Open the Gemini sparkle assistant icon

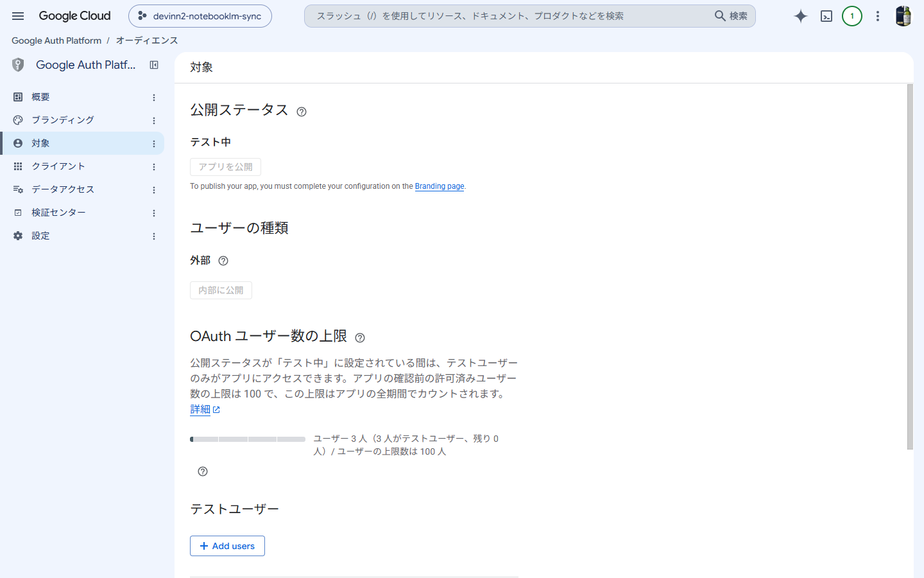tap(800, 16)
